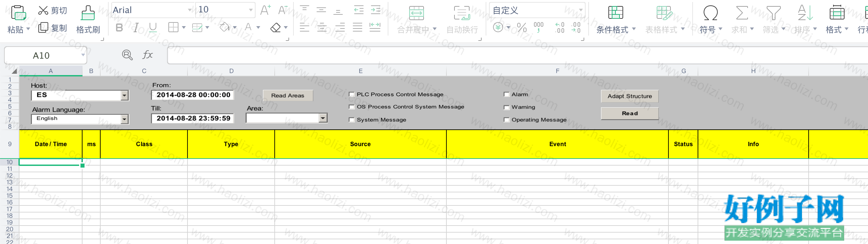
Task: Expand the Name Box A10 dropdown
Action: coord(83,55)
